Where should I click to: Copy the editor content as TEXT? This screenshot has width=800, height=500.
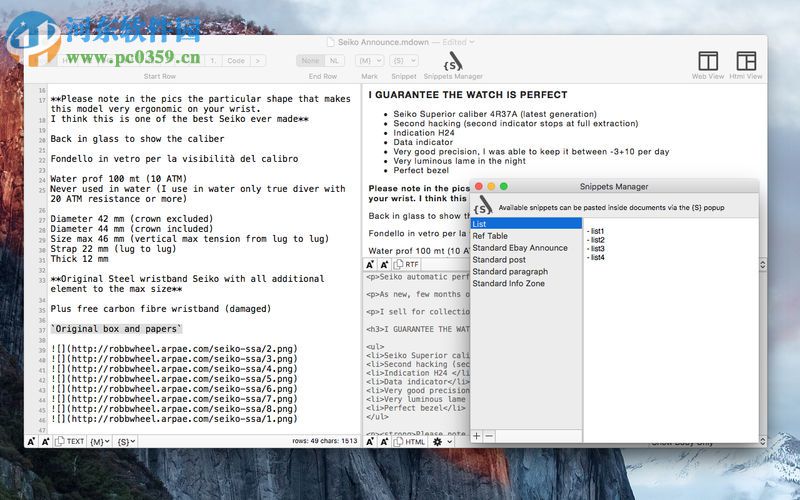69,441
